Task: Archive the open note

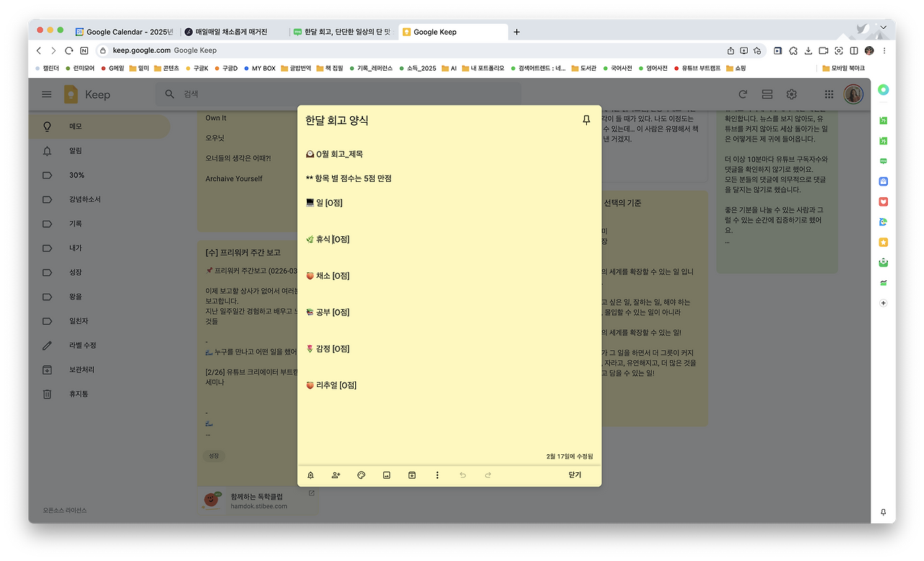Action: pyautogui.click(x=411, y=475)
